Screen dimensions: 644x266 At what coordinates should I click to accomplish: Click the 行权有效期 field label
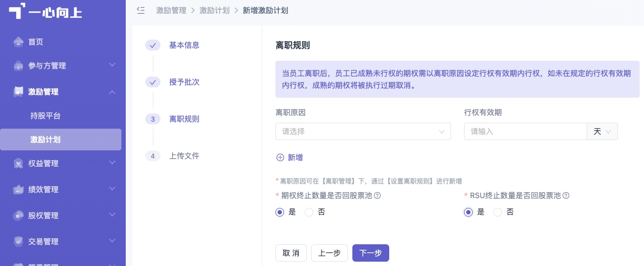[x=483, y=112]
